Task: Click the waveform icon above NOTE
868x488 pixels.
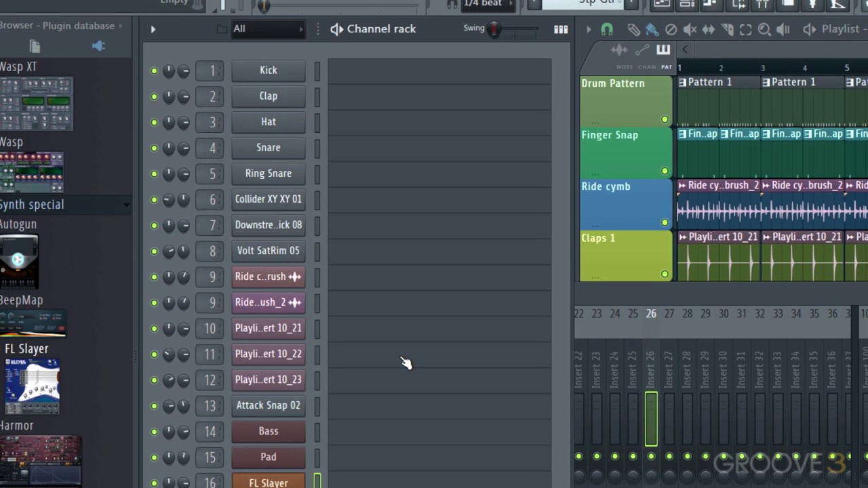Action: pos(619,50)
